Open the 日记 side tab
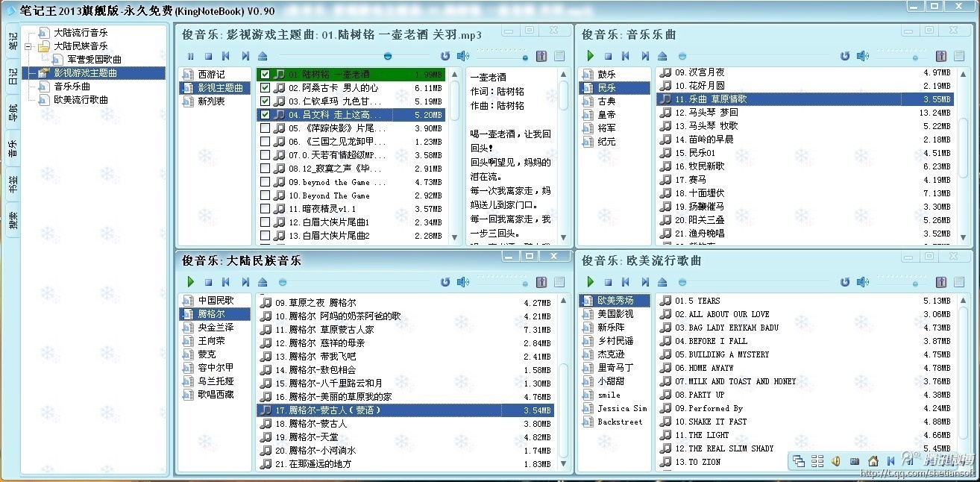 click(13, 78)
